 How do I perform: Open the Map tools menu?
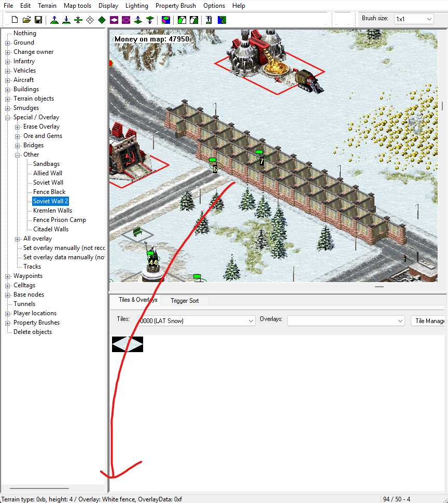77,6
